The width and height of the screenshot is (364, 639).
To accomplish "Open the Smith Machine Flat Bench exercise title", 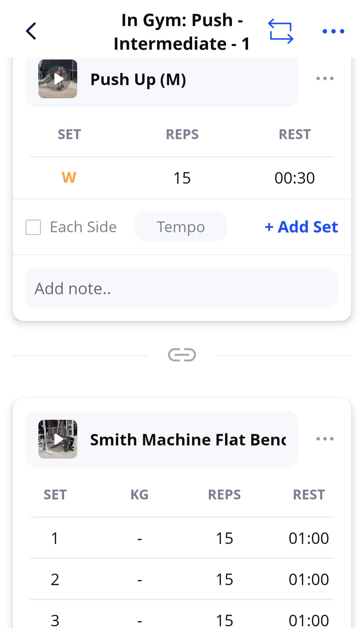I will coord(188,440).
